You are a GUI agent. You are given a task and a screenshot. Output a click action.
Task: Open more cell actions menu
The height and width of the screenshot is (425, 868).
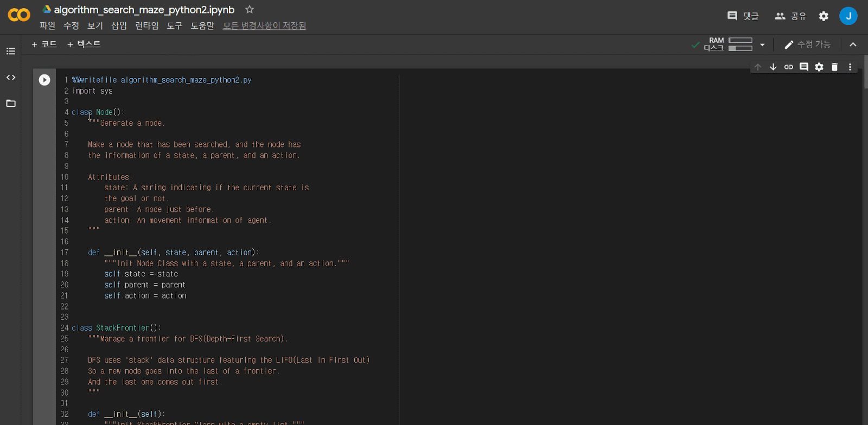pyautogui.click(x=850, y=67)
